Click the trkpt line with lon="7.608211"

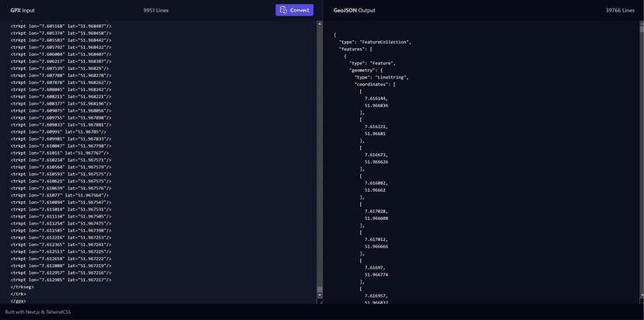click(61, 96)
